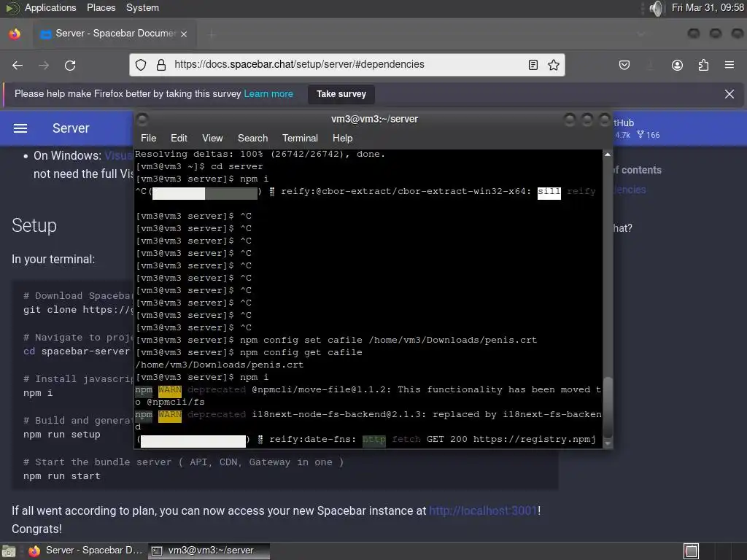Click the Firefox forward arrow
This screenshot has width=747, height=560.
pyautogui.click(x=44, y=65)
